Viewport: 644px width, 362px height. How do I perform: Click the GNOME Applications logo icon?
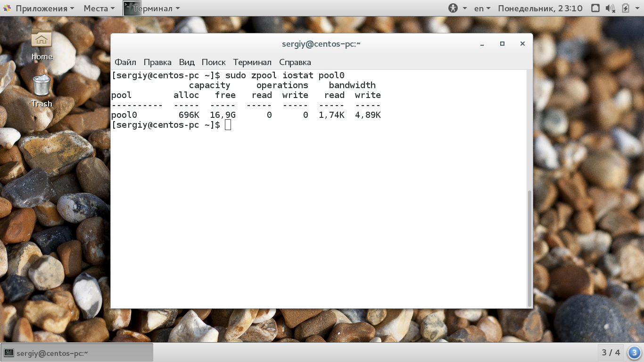[8, 8]
